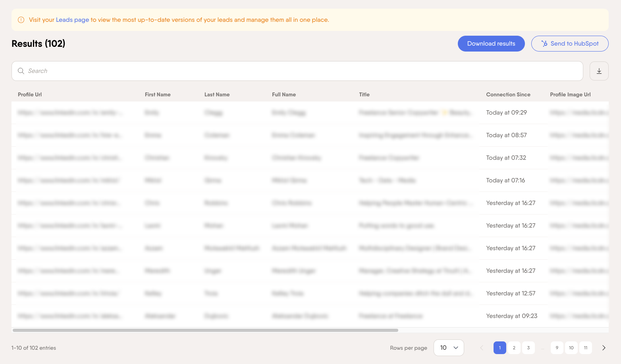Screen dimensions: 621x364
Task: Click the Send to HubSpot button
Action: coord(569,44)
